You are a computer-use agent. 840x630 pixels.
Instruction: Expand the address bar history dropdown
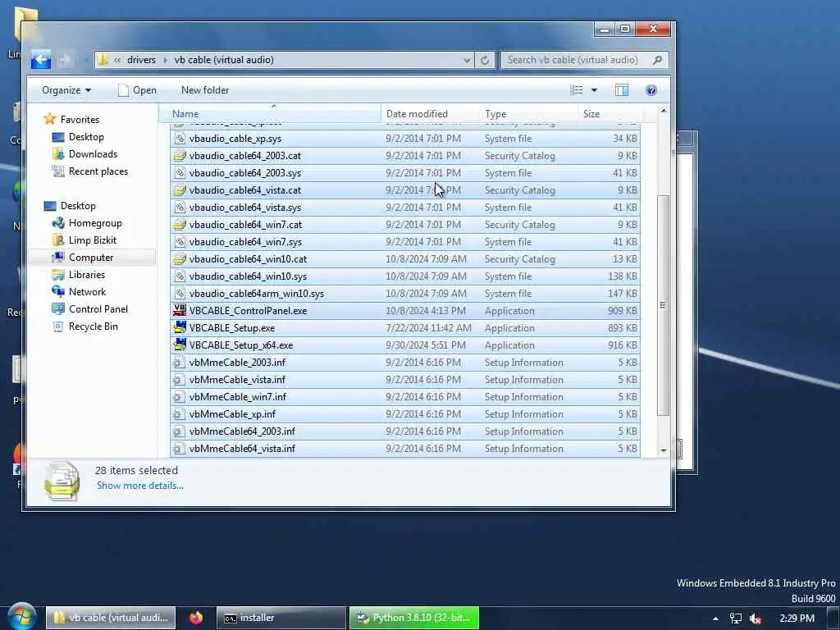tap(467, 60)
